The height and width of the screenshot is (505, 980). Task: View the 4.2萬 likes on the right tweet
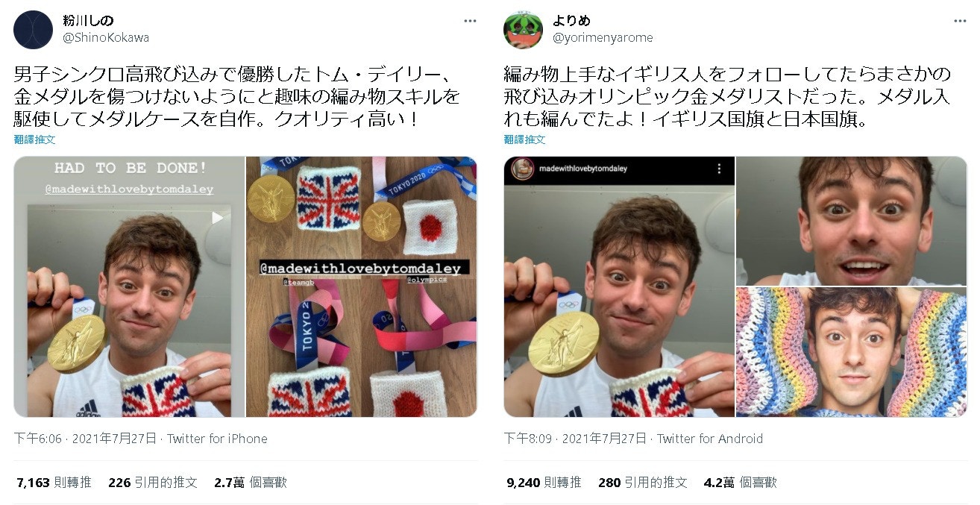tap(741, 483)
